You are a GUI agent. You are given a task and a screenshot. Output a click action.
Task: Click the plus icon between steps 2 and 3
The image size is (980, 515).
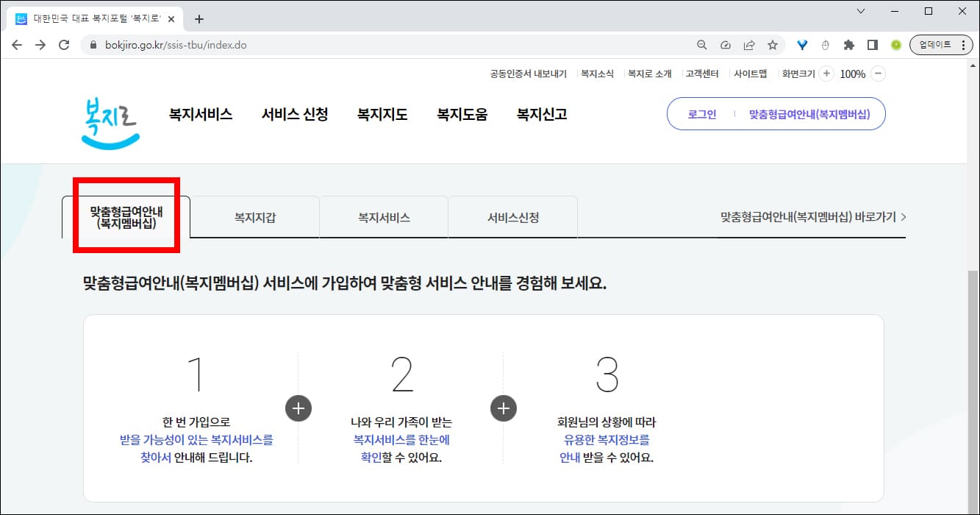(x=503, y=408)
